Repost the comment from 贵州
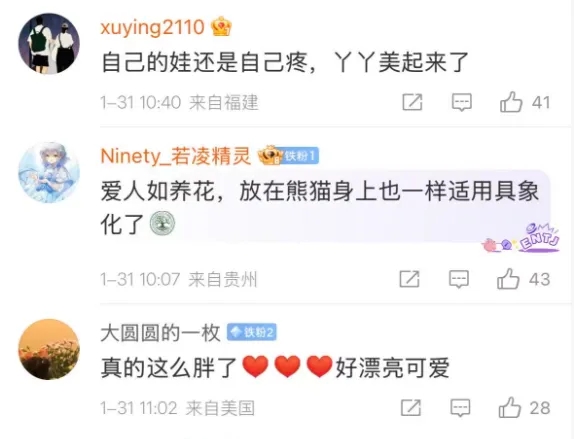This screenshot has height=439, width=574. pyautogui.click(x=410, y=279)
